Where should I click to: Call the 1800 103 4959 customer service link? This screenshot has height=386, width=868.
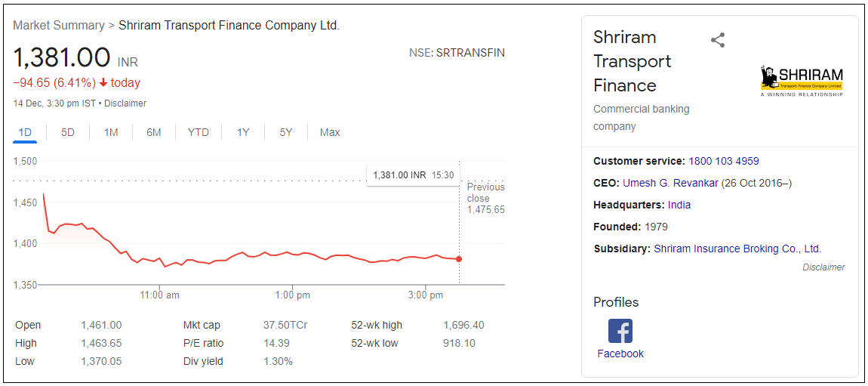[723, 161]
